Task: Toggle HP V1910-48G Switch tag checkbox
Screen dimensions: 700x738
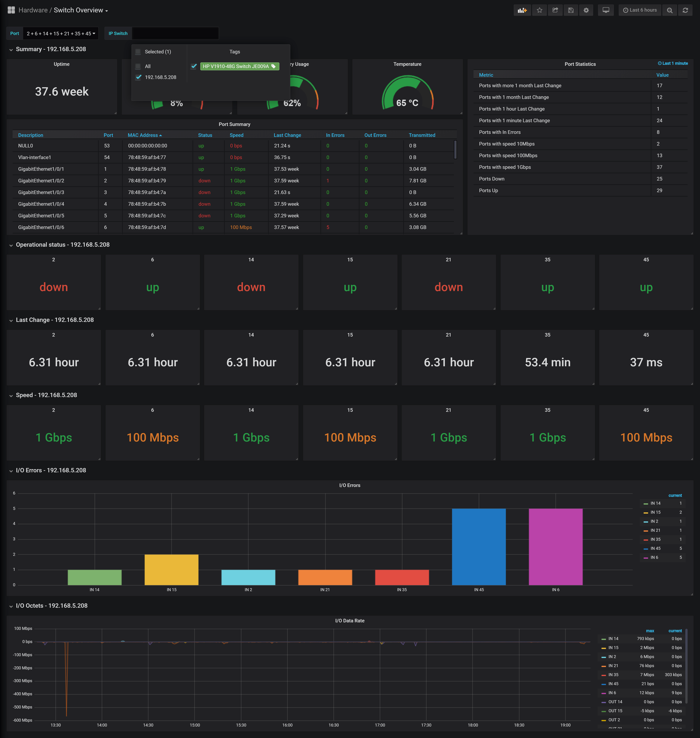Action: (194, 66)
